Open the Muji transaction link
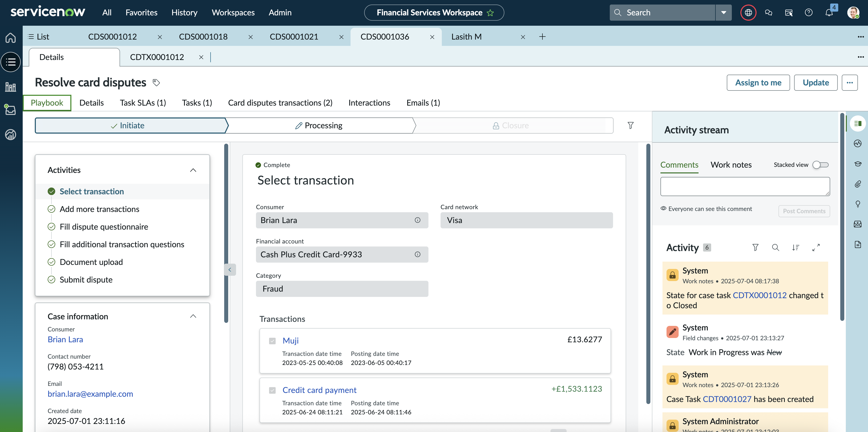 291,341
